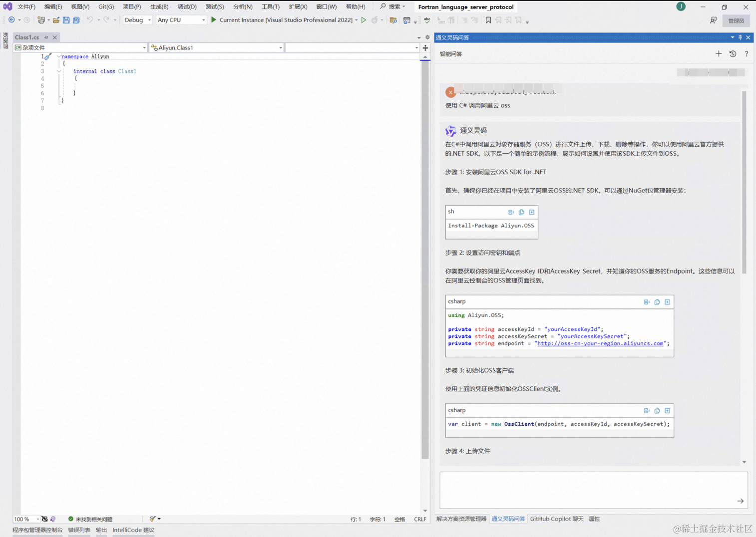Screen dimensions: 756x537
Task: Click the bookmark toolbar icon
Action: [488, 20]
